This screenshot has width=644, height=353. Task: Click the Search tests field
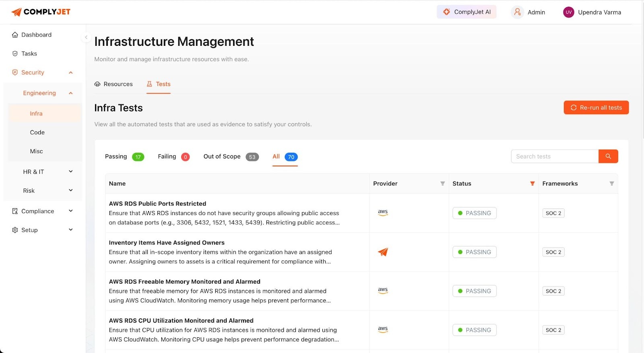pos(555,156)
